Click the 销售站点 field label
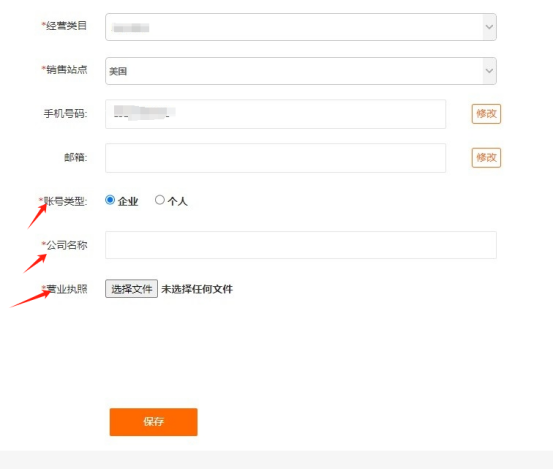554x470 pixels. (66, 70)
